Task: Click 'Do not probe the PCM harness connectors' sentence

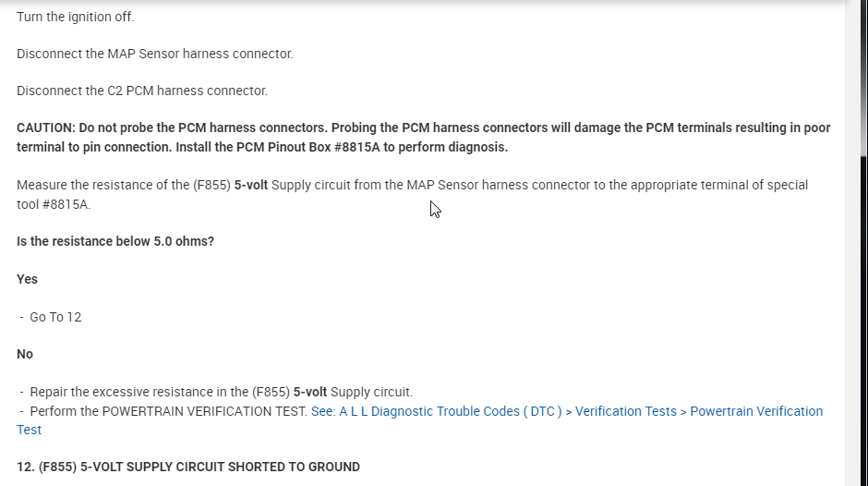Action: pos(203,128)
